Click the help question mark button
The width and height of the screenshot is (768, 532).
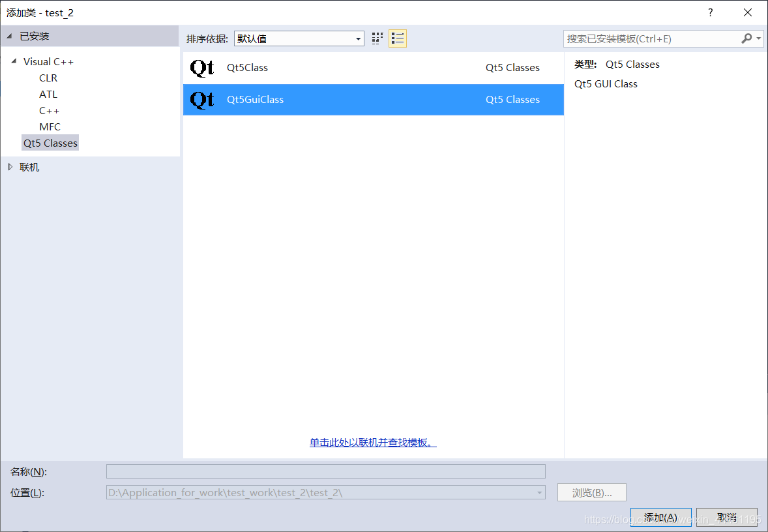[710, 13]
